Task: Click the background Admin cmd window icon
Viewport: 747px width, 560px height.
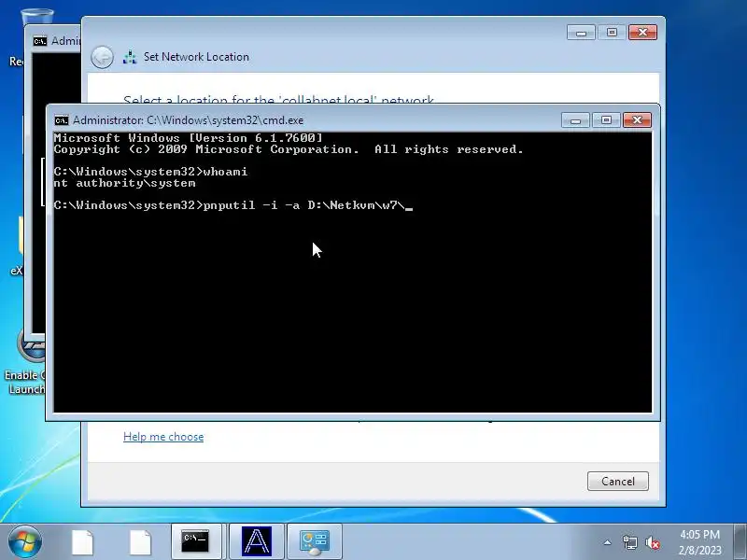Action: click(40, 41)
